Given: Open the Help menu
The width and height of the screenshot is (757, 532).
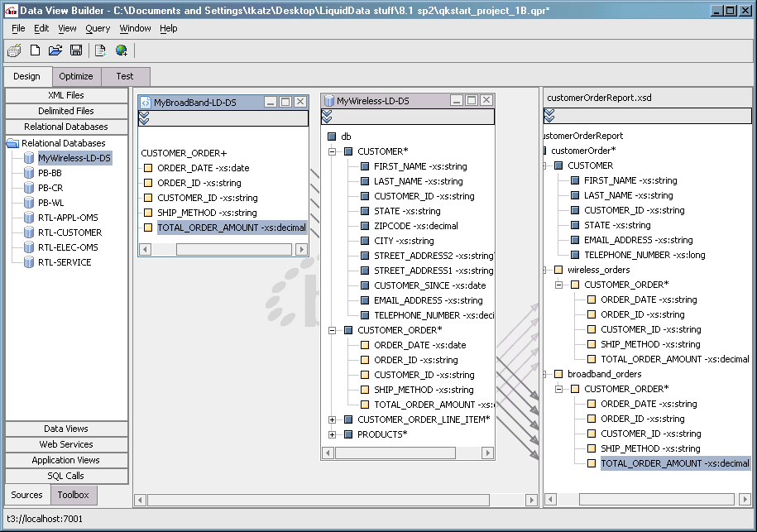Looking at the screenshot, I should tap(169, 28).
